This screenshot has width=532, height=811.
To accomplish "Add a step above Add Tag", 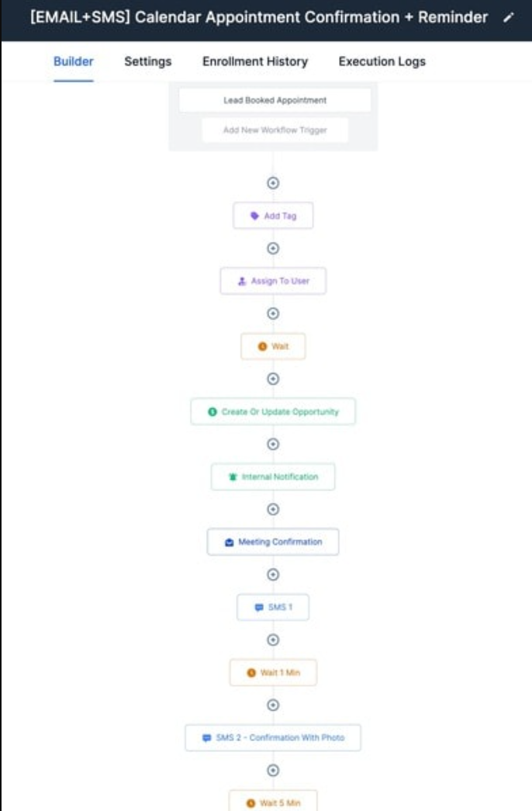I will 273,183.
